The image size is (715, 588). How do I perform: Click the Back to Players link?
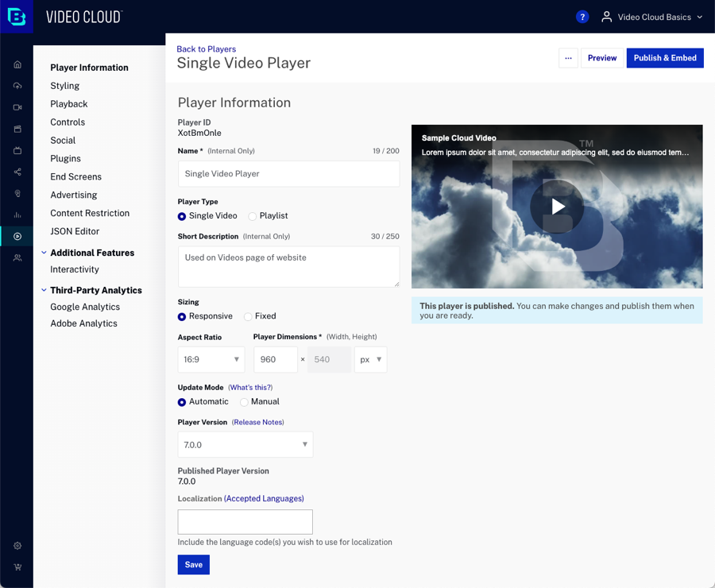pos(206,49)
